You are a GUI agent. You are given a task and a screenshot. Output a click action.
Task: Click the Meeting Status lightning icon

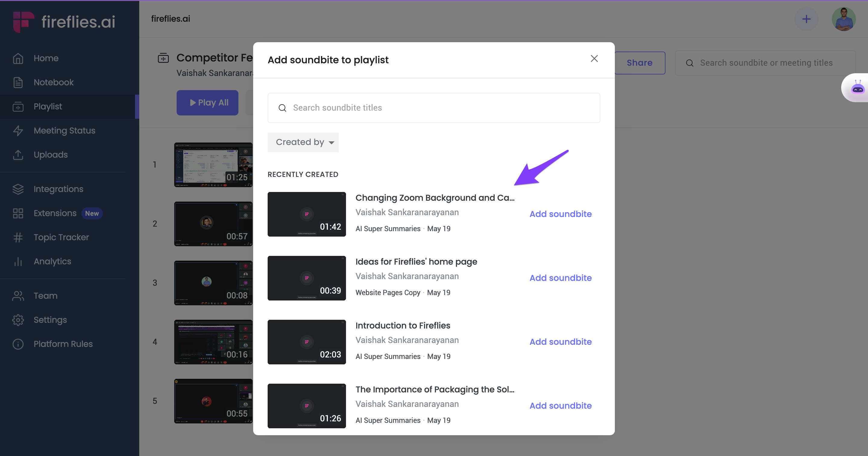pyautogui.click(x=18, y=131)
